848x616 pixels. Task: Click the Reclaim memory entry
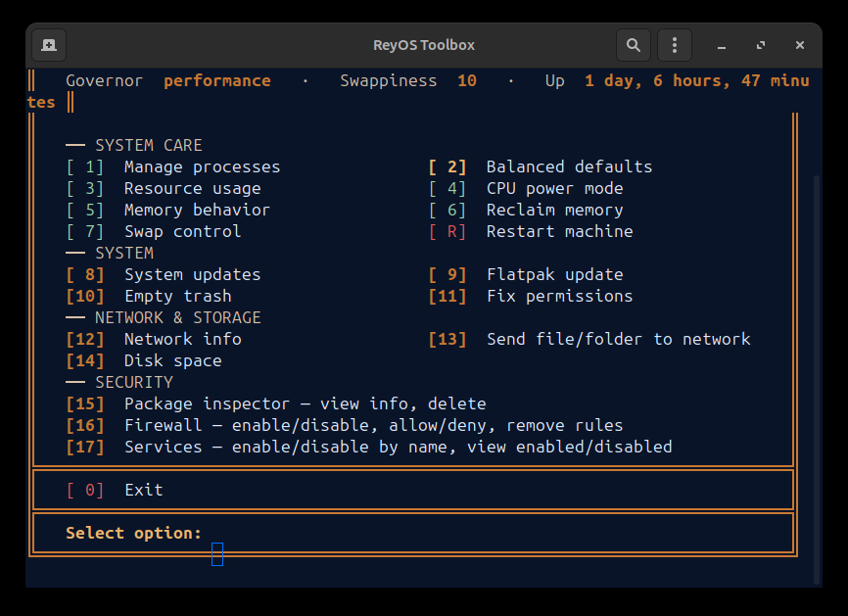[x=526, y=210]
